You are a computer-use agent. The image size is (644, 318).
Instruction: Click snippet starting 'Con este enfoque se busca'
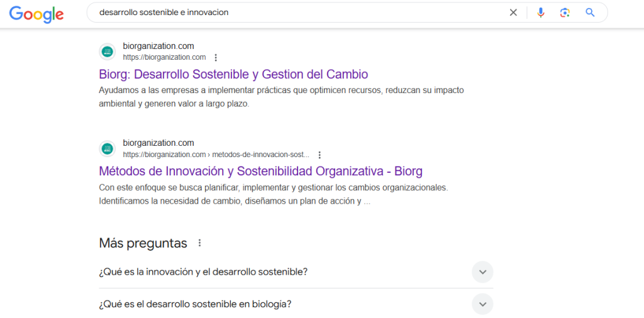273,195
